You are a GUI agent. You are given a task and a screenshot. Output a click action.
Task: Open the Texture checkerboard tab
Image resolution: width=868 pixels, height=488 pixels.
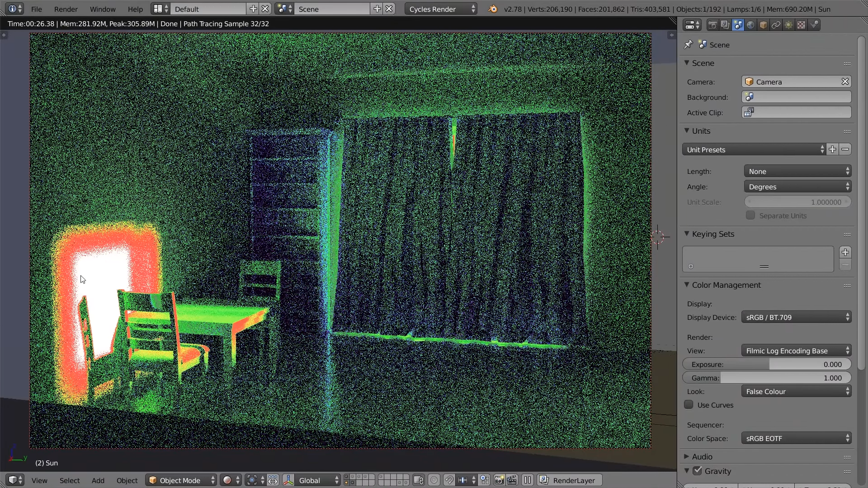(x=801, y=25)
